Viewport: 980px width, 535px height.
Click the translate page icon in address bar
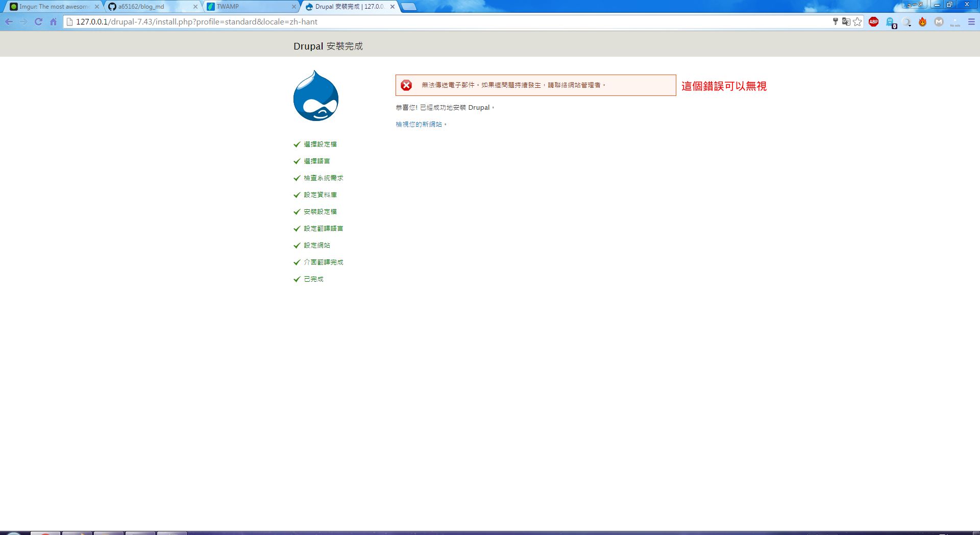click(x=846, y=22)
